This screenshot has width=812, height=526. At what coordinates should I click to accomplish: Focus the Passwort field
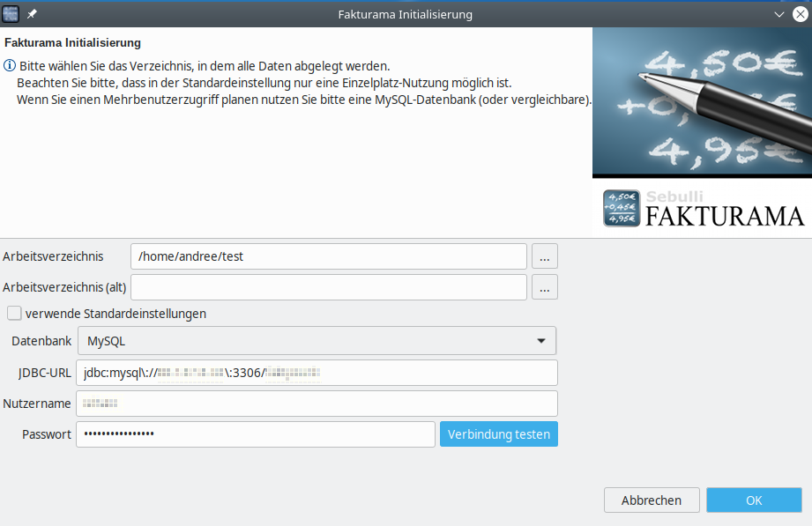point(256,433)
